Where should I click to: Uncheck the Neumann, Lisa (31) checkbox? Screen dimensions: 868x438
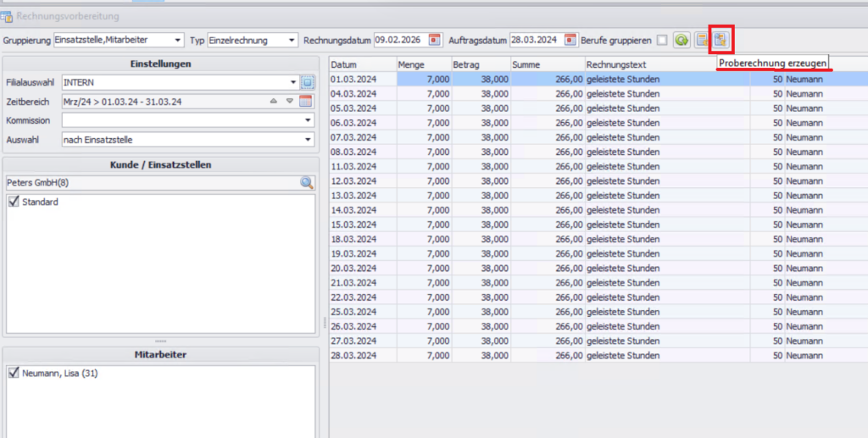point(13,373)
